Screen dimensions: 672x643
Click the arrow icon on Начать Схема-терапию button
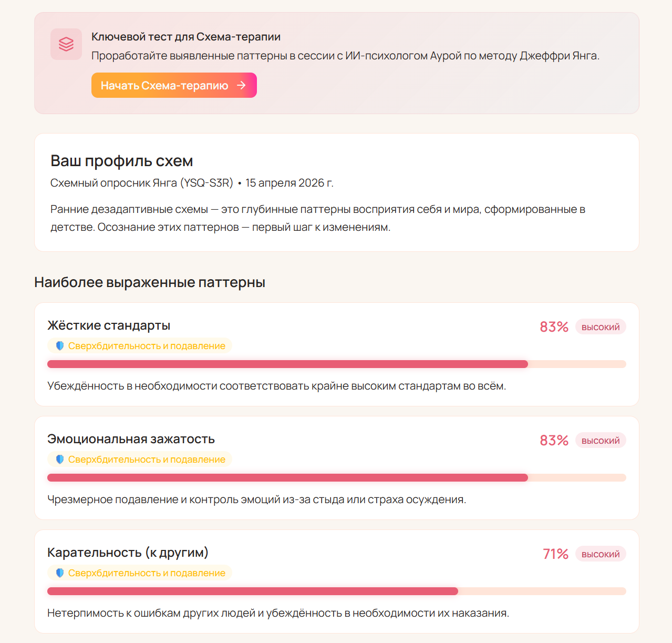(241, 85)
